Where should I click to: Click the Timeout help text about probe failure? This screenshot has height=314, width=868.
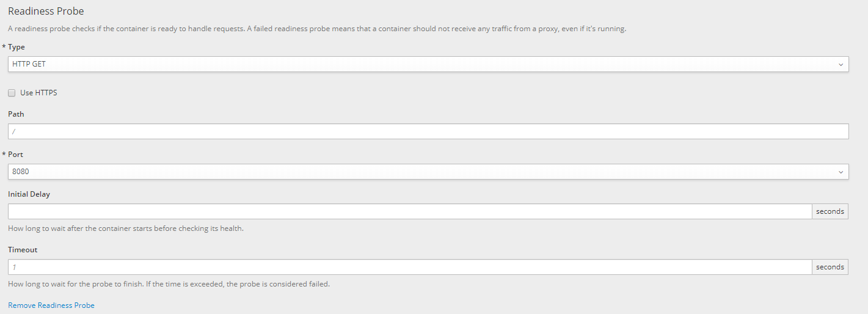[x=169, y=284]
